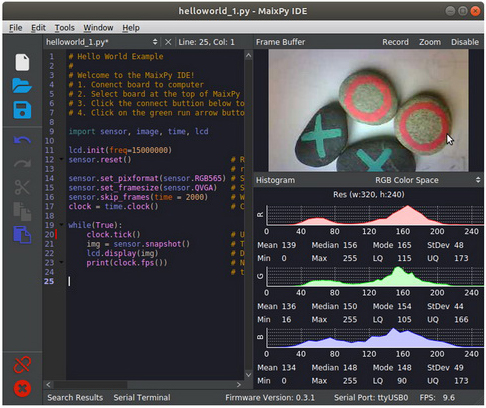Click the scissors Cut icon
This screenshot has height=408, width=486.
(x=22, y=187)
